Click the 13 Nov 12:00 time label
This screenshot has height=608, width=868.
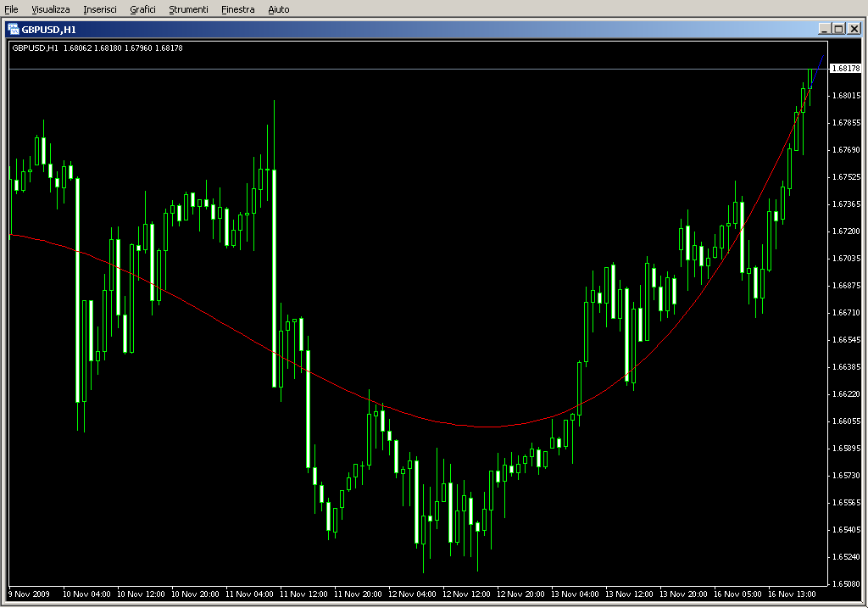coord(629,594)
